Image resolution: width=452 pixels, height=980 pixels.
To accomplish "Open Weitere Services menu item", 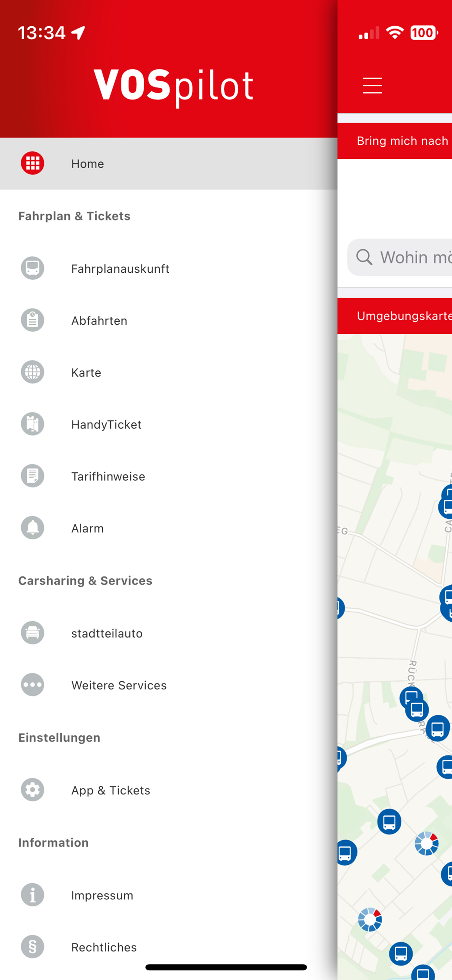I will click(169, 685).
